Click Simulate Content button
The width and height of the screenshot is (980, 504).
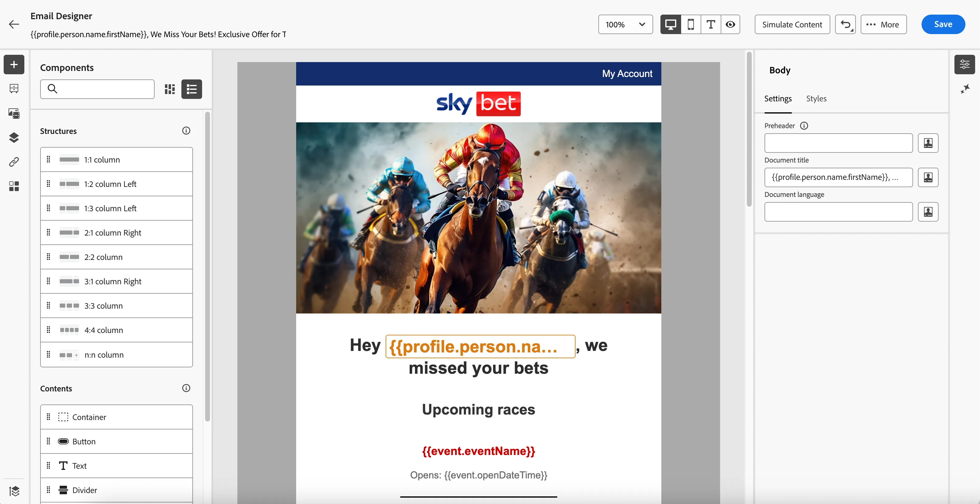tap(792, 24)
